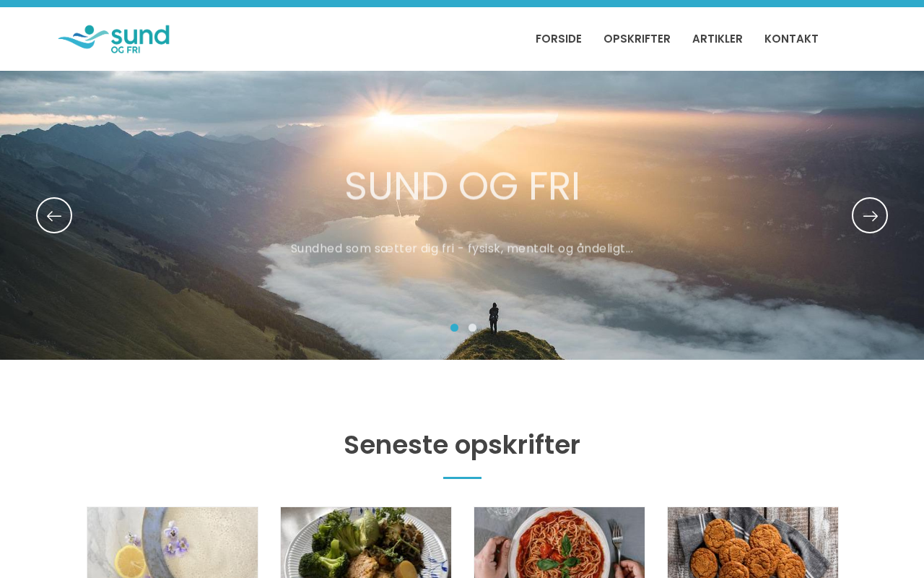
Task: Open the cookies recipe thumbnail
Action: 753,543
